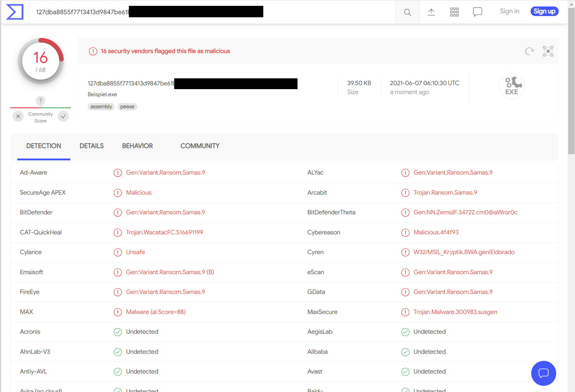Open the similar files graph icon

tap(548, 51)
